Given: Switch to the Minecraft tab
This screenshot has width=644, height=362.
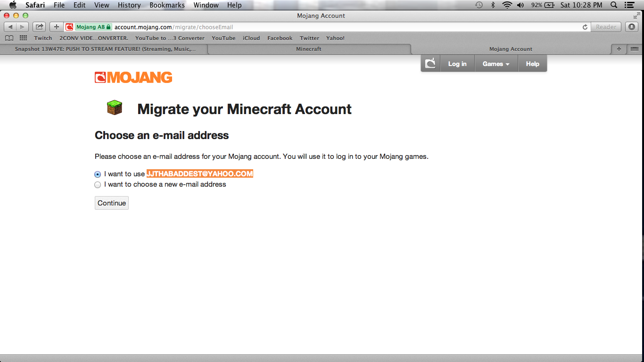Looking at the screenshot, I should pos(309,49).
